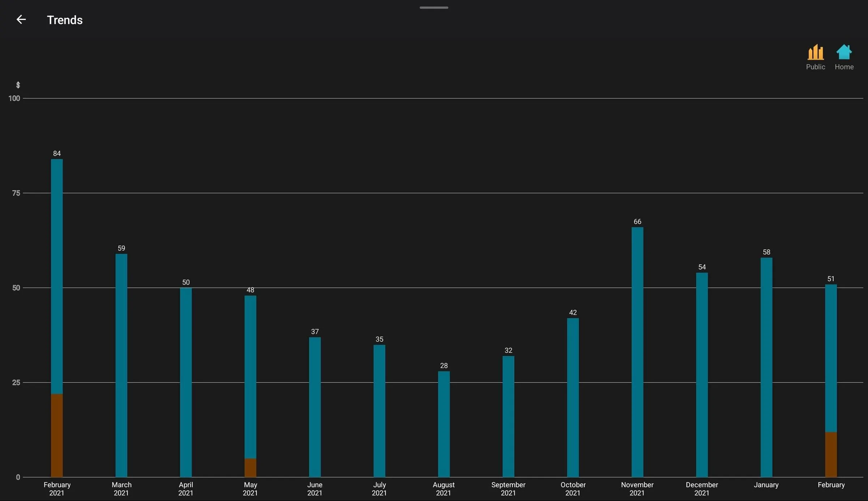Select the November 2021 bar

click(637, 352)
